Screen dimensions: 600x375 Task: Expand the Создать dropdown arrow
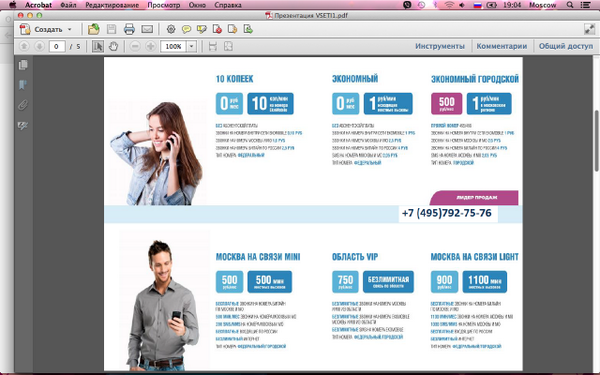pyautogui.click(x=69, y=29)
